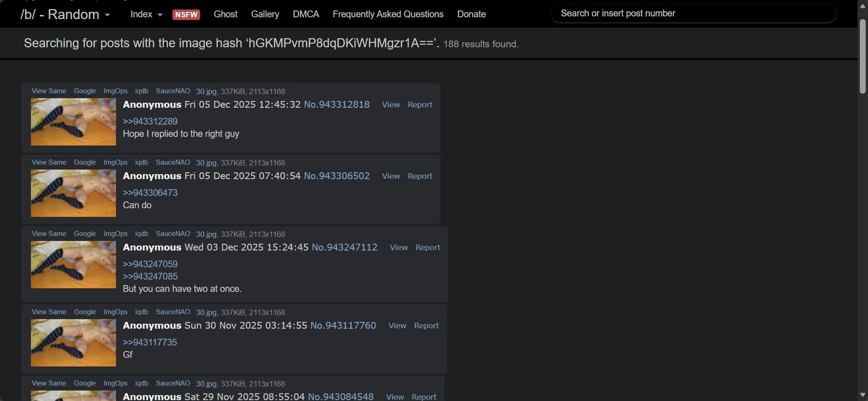Image resolution: width=868 pixels, height=401 pixels.
Task: Open the thumbnail of post No.943306502
Action: pyautogui.click(x=73, y=193)
